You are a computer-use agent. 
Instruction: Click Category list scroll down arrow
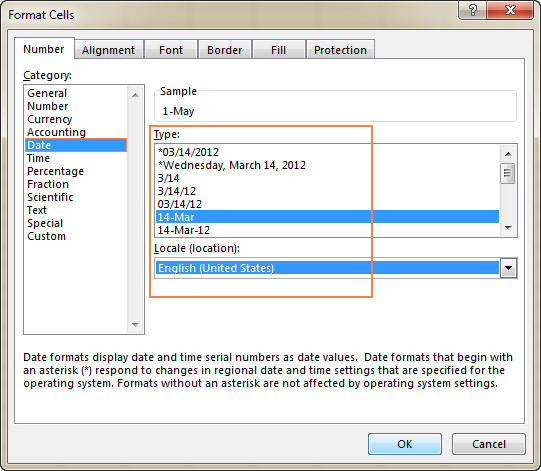coord(135,325)
